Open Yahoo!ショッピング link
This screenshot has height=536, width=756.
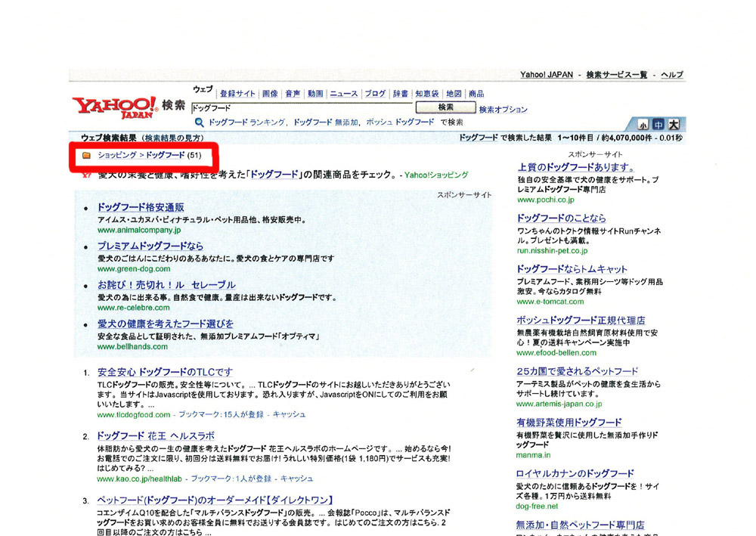(x=436, y=175)
